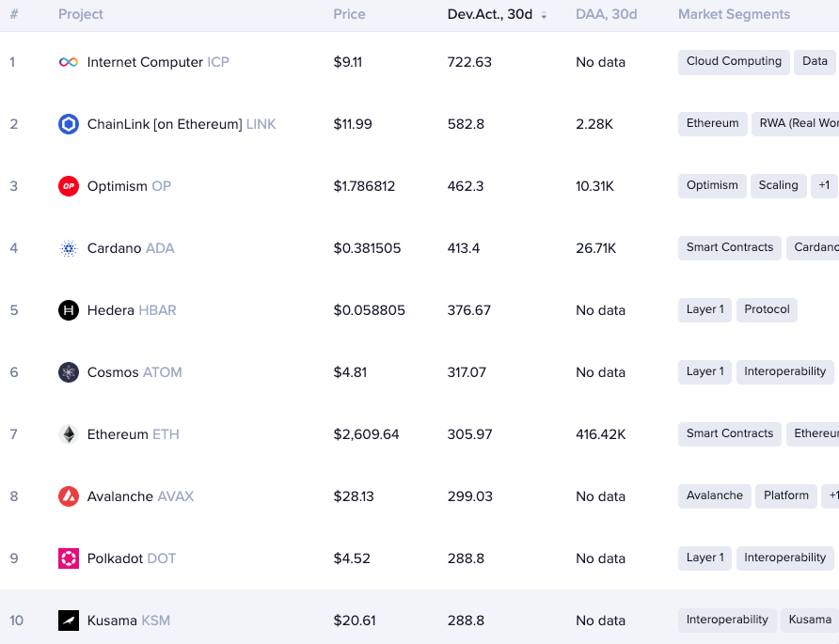Click the # rank column header

[14, 14]
